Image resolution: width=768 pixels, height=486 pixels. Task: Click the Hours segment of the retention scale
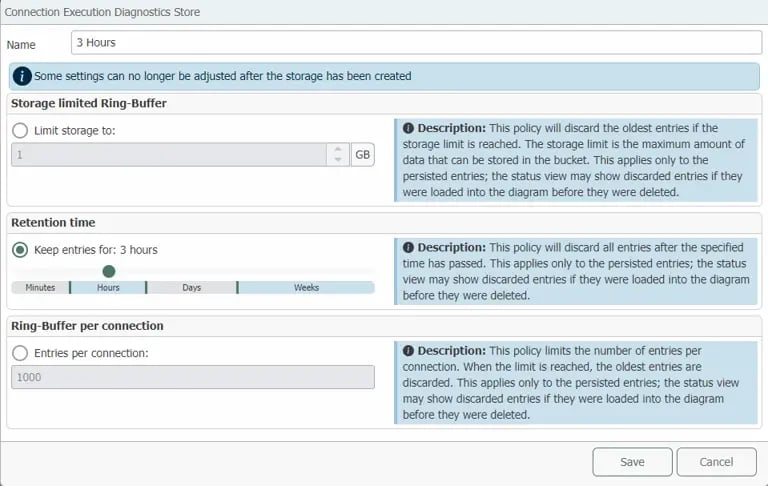(108, 288)
